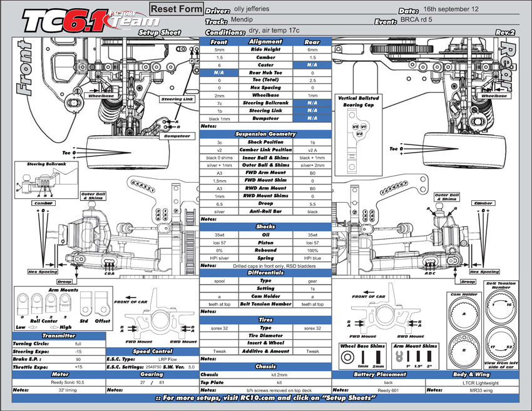Image resolution: width=532 pixels, height=411 pixels.
Task: Select the empty Tire Diameter front field
Action: tap(219, 336)
